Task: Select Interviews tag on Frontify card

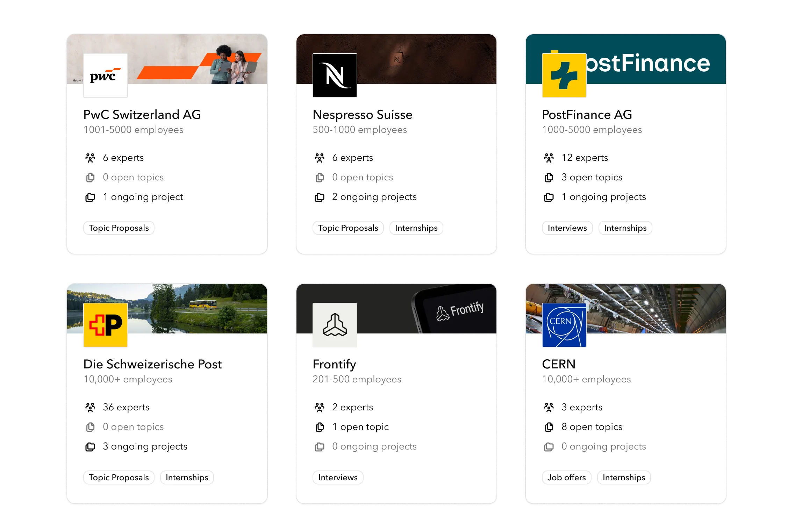Action: click(x=338, y=477)
